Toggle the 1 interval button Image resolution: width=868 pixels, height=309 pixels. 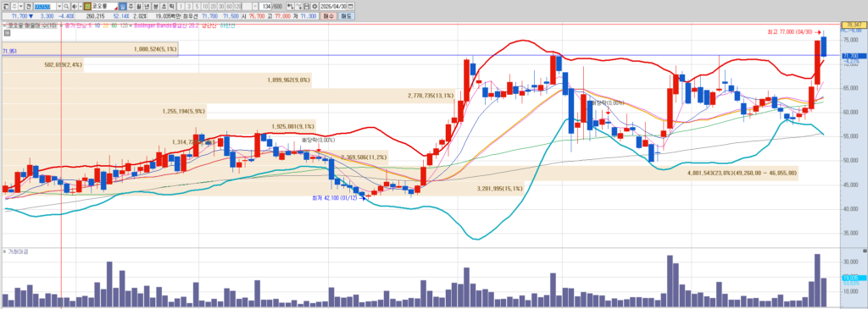pyautogui.click(x=181, y=6)
